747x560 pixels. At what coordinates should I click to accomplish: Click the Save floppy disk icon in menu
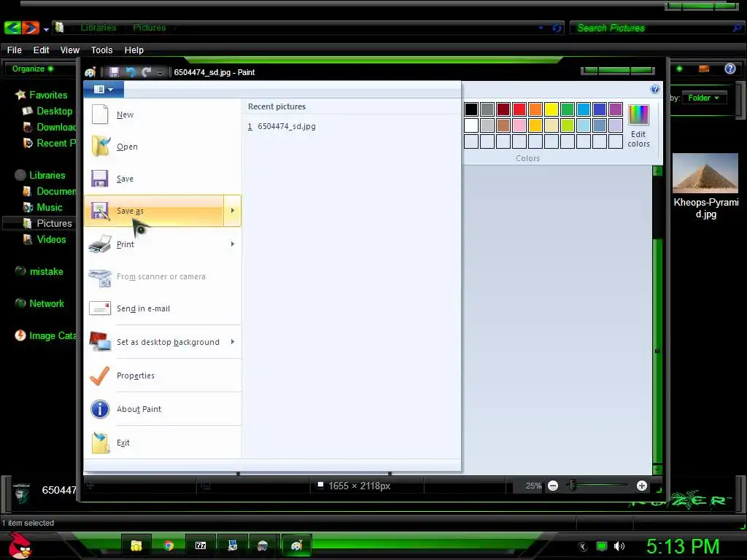99,179
